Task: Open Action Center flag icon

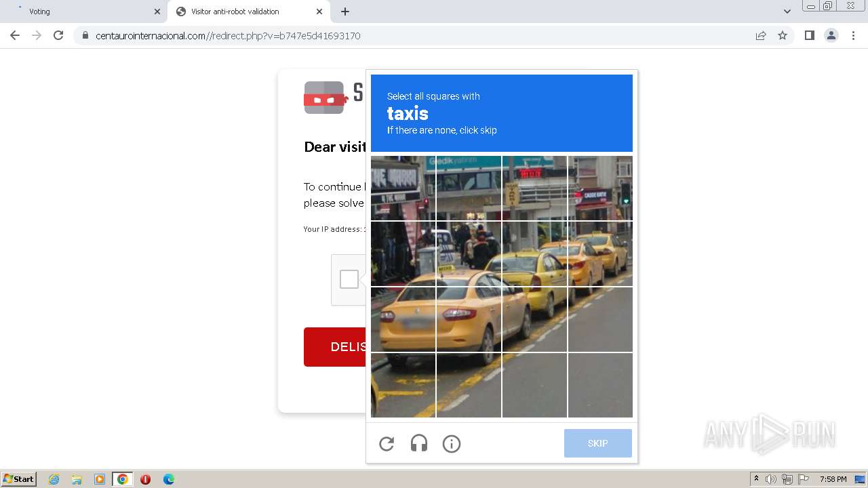Action: pyautogui.click(x=804, y=479)
